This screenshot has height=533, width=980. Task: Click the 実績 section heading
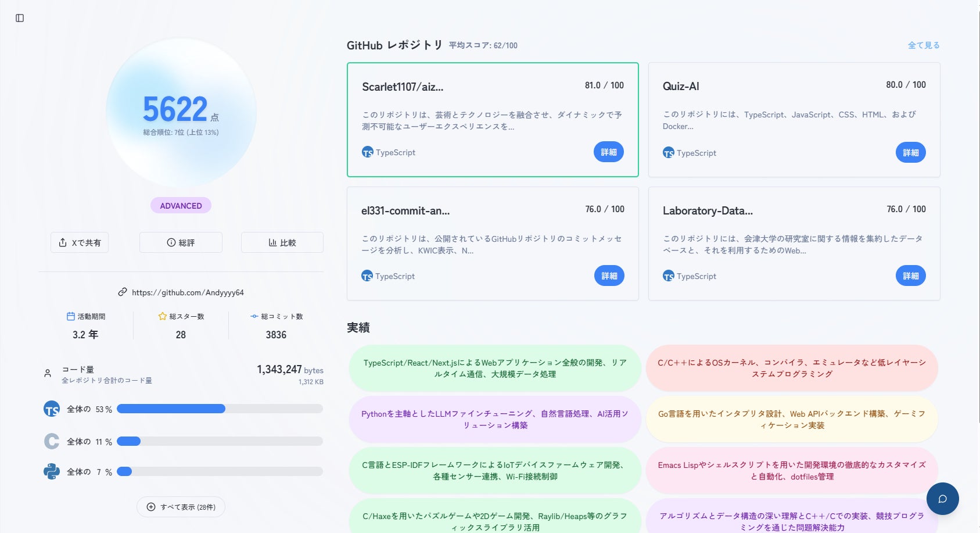point(358,328)
